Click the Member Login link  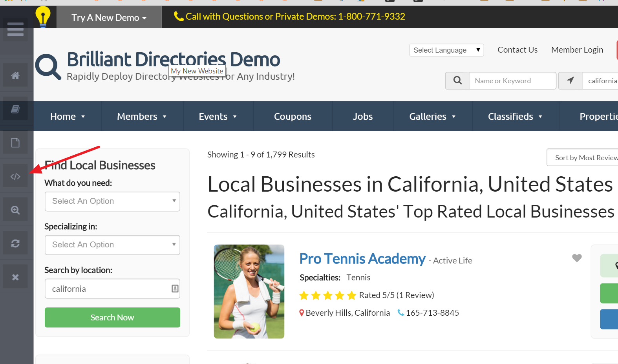[x=577, y=50]
